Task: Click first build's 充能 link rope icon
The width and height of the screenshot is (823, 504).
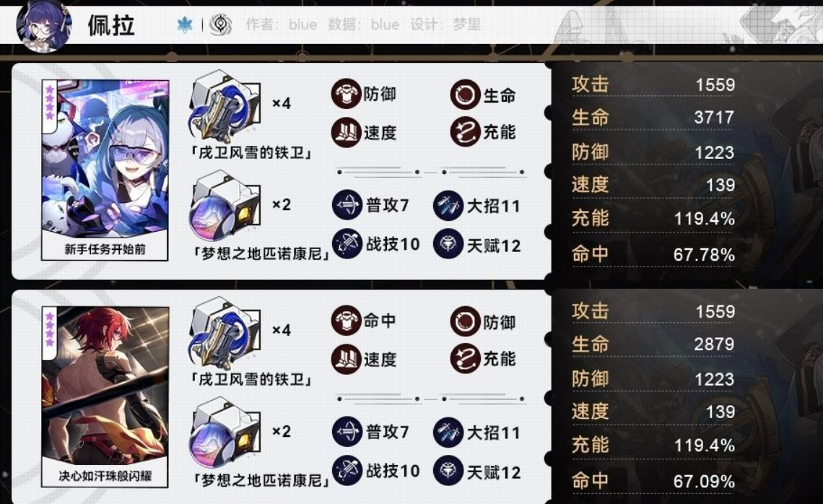Action: pyautogui.click(x=465, y=132)
